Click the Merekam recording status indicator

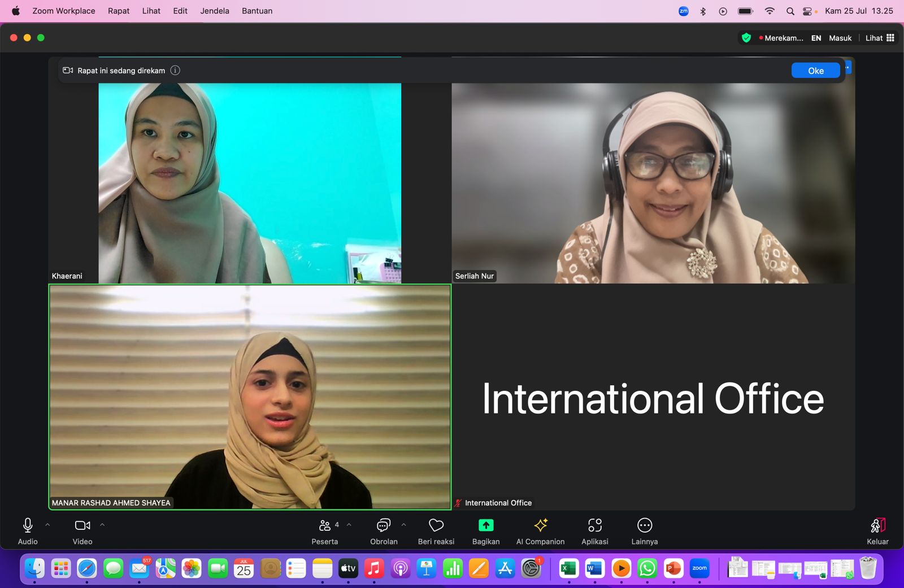click(782, 38)
